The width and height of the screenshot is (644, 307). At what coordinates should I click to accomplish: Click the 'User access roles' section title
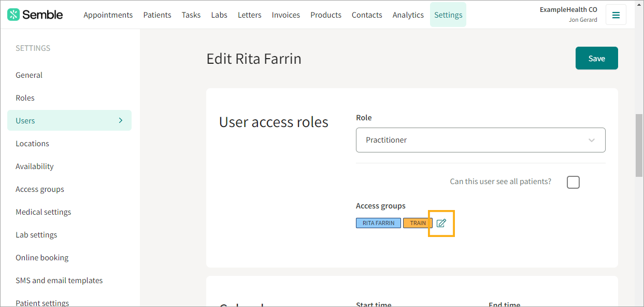coord(274,122)
